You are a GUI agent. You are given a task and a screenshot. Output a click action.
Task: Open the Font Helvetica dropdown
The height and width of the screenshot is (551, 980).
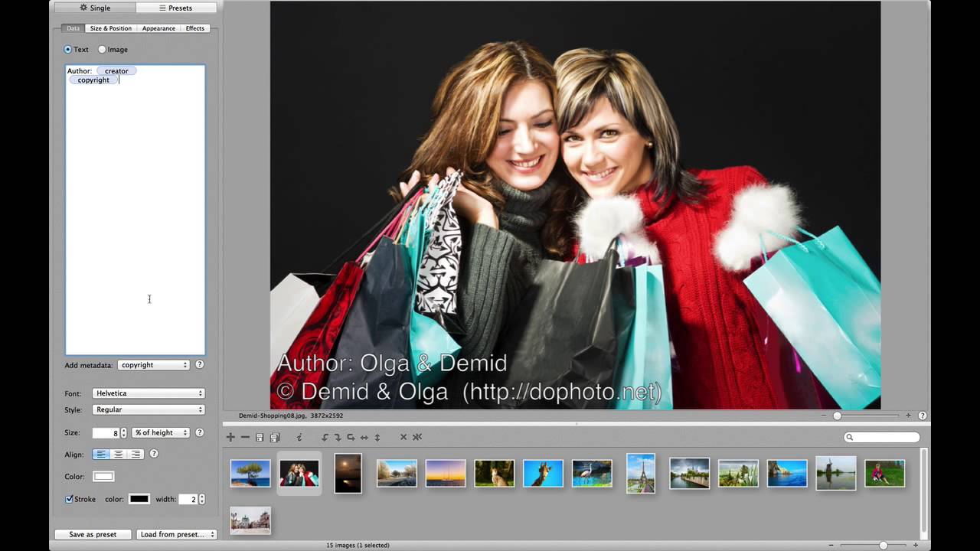[149, 393]
